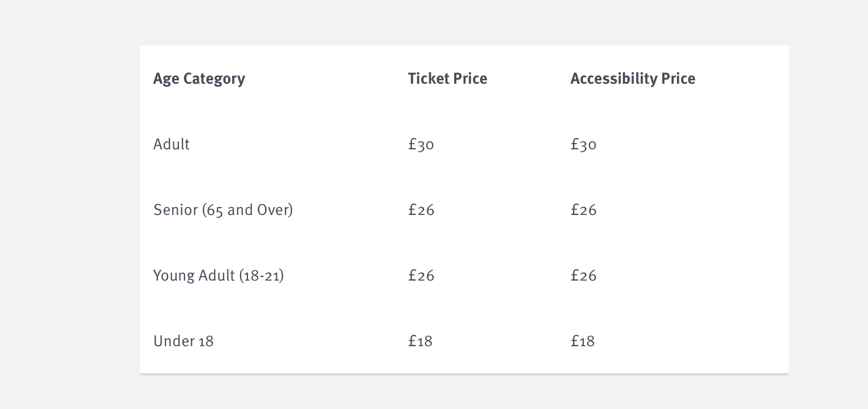Click the Ticket Price column header

click(447, 78)
